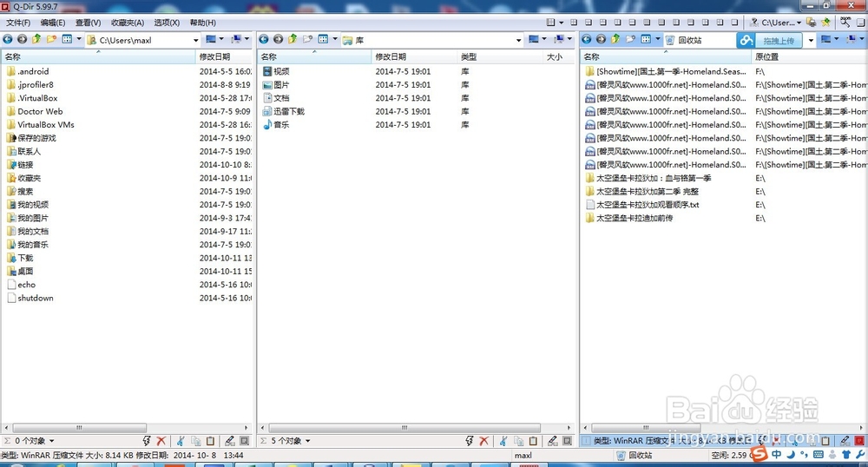Open the 文件(F) menu
The width and height of the screenshot is (868, 467).
click(18, 23)
